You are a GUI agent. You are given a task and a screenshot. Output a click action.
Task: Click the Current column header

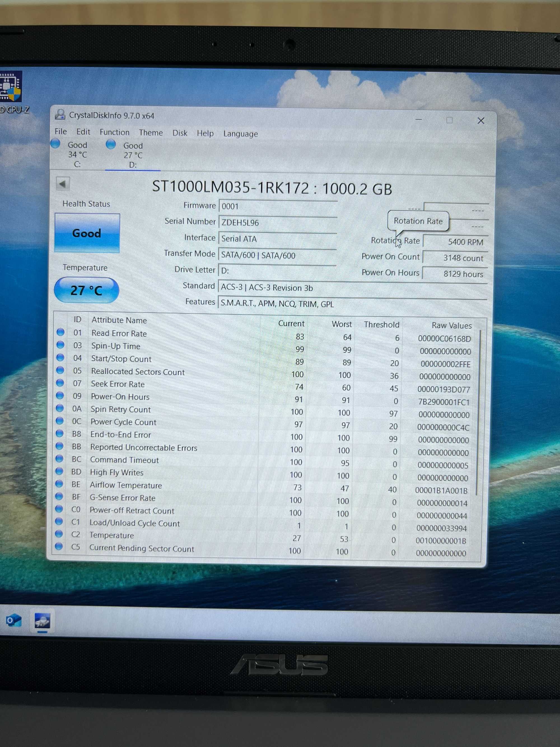point(291,323)
